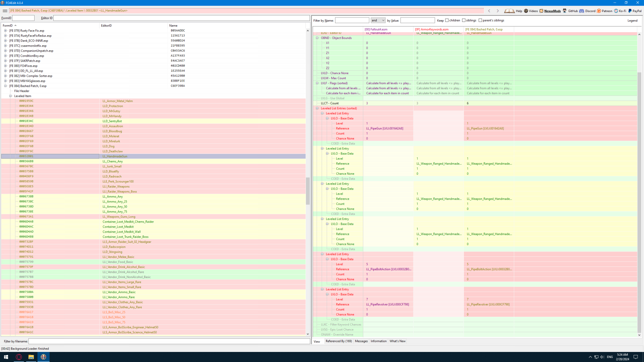This screenshot has width=644, height=362.
Task: Open the and/or filter dropdown
Action: (x=378, y=20)
